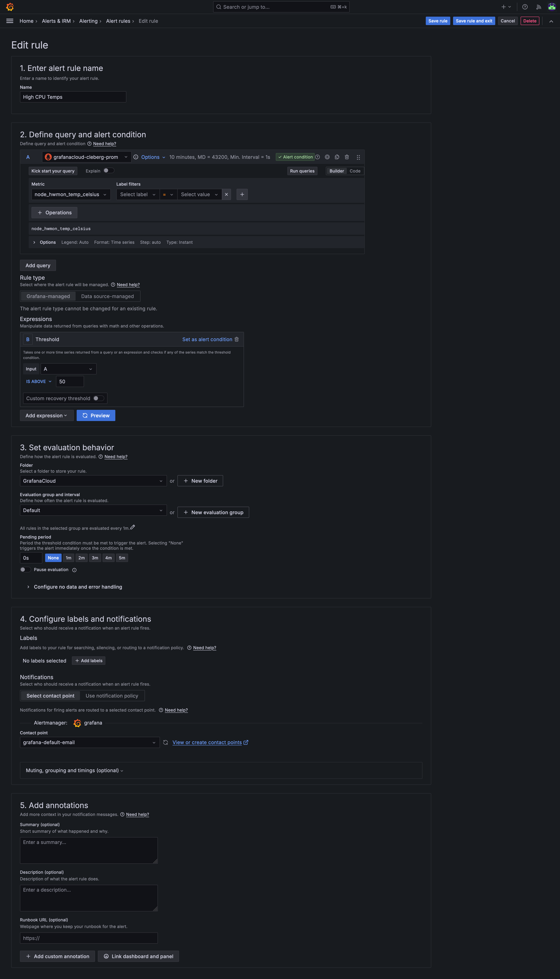Click Save rule and exit button
Image resolution: width=560 pixels, height=979 pixels.
click(x=474, y=21)
